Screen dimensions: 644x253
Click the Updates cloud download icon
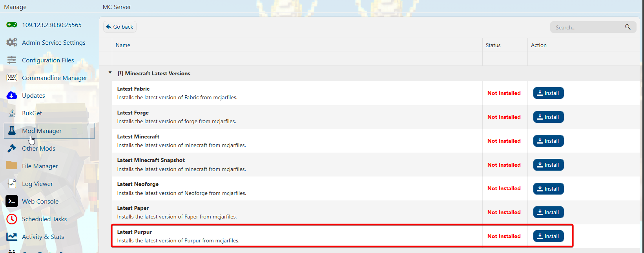coord(12,95)
